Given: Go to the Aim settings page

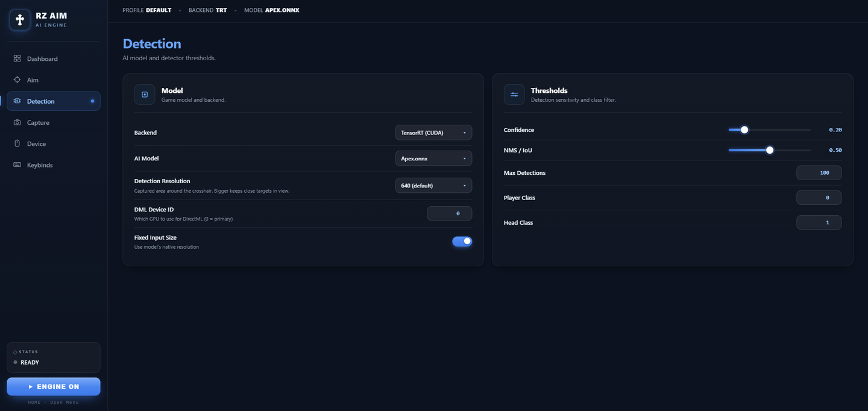Looking at the screenshot, I should point(54,80).
